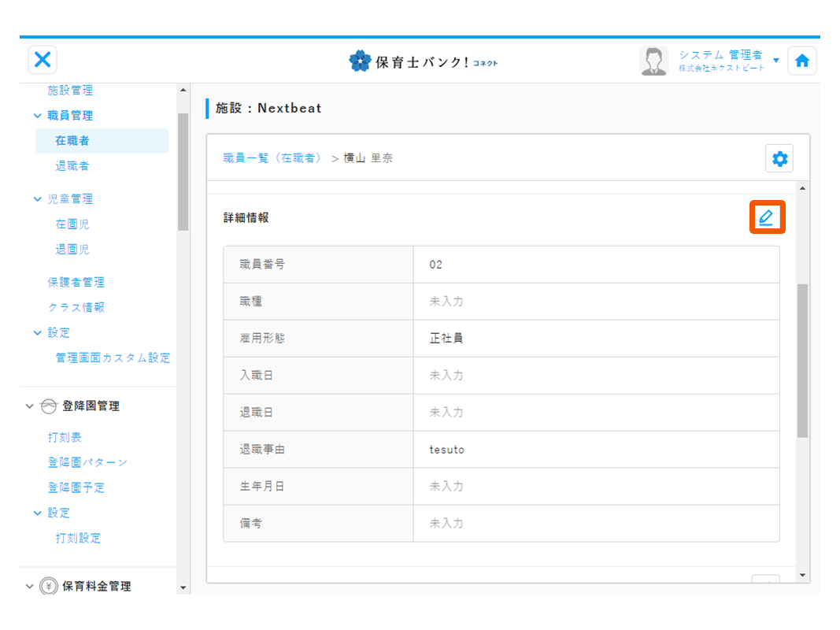Image resolution: width=840 pixels, height=630 pixels.
Task: Click the home icon in header
Action: point(801,61)
